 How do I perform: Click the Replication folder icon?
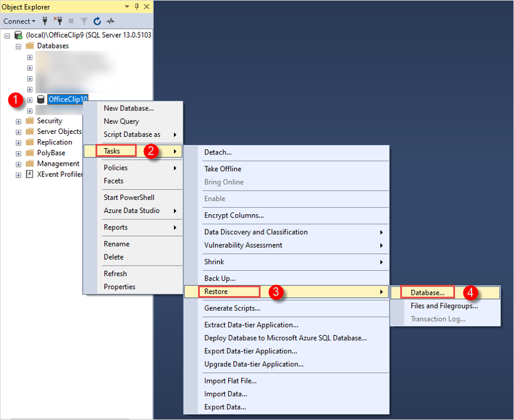pyautogui.click(x=30, y=142)
